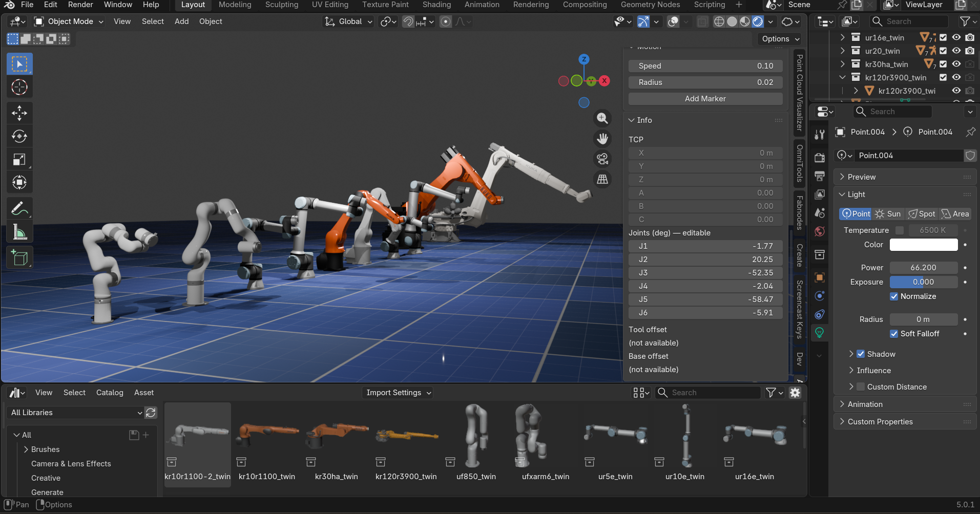
Task: Open the Rendering menu
Action: click(x=531, y=5)
